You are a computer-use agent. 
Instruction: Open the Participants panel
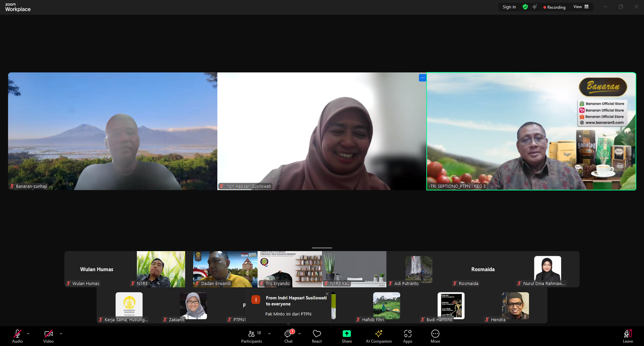pos(252,336)
